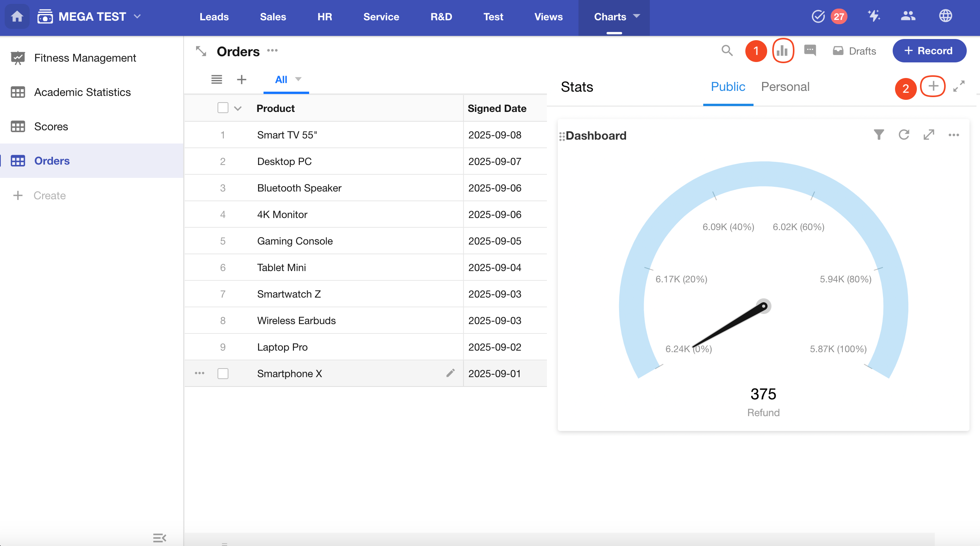Open the MEGA TEST app dropdown
Screen dimensions: 980x546
coord(137,16)
